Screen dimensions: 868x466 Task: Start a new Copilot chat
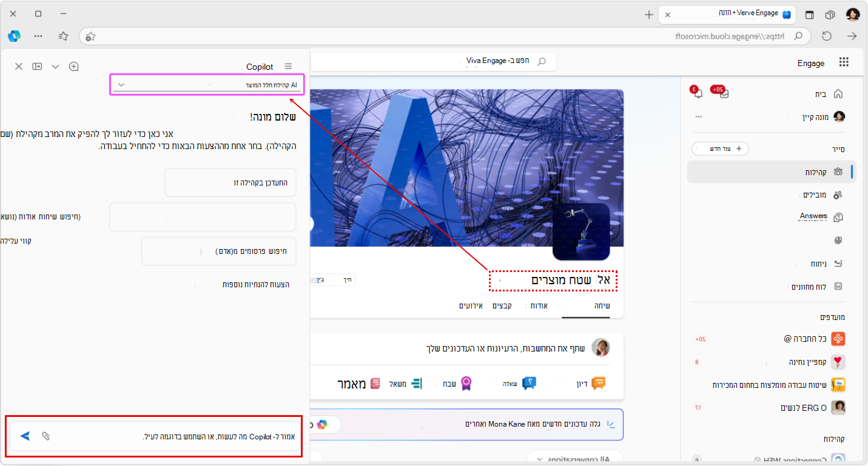click(74, 67)
